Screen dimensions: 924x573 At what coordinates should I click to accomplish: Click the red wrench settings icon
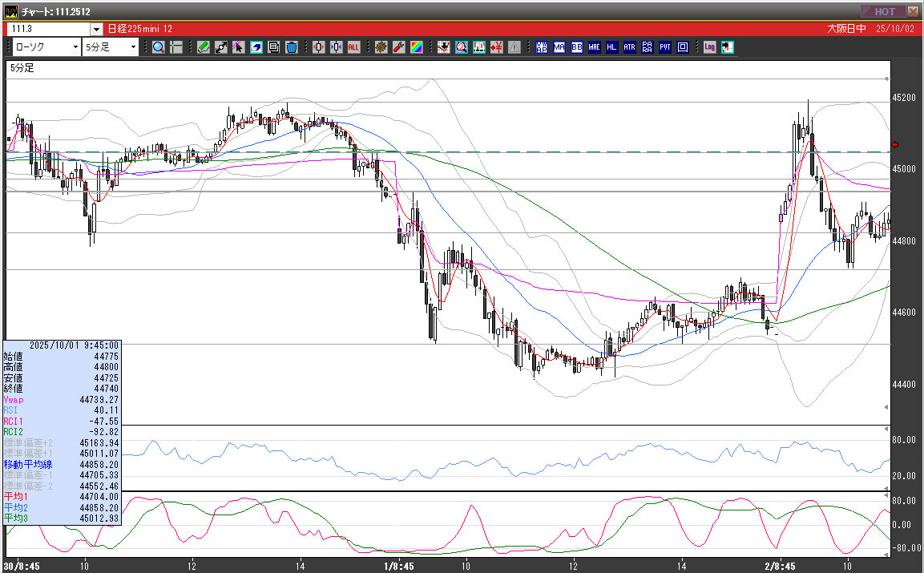coord(399,47)
